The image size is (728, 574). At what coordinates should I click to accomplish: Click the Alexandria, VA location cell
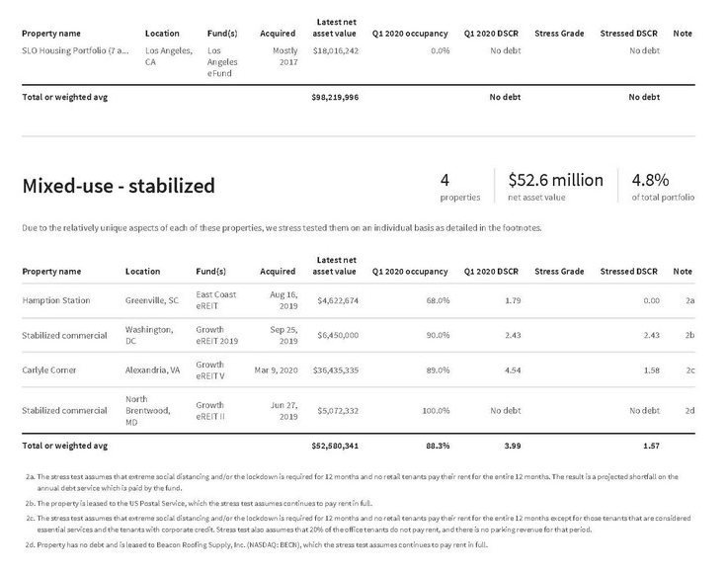tap(153, 370)
